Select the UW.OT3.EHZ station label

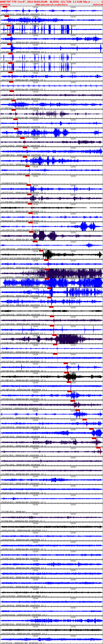(x=23, y=80)
